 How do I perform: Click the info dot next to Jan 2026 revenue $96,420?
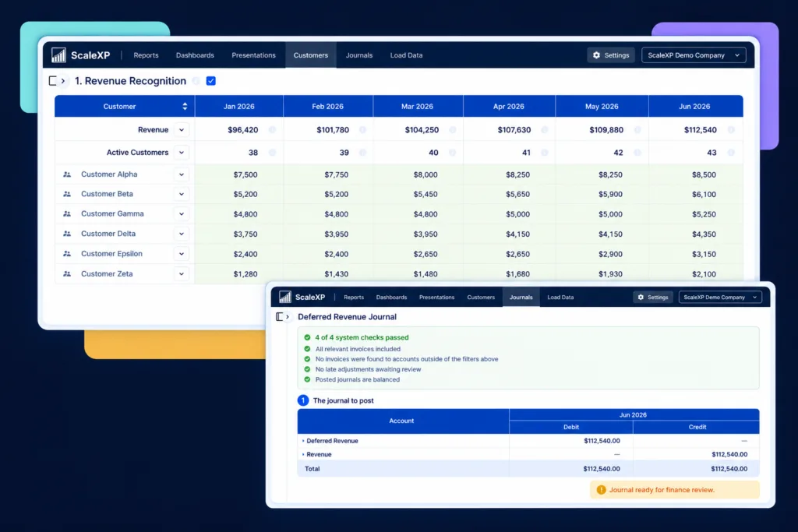tap(272, 130)
